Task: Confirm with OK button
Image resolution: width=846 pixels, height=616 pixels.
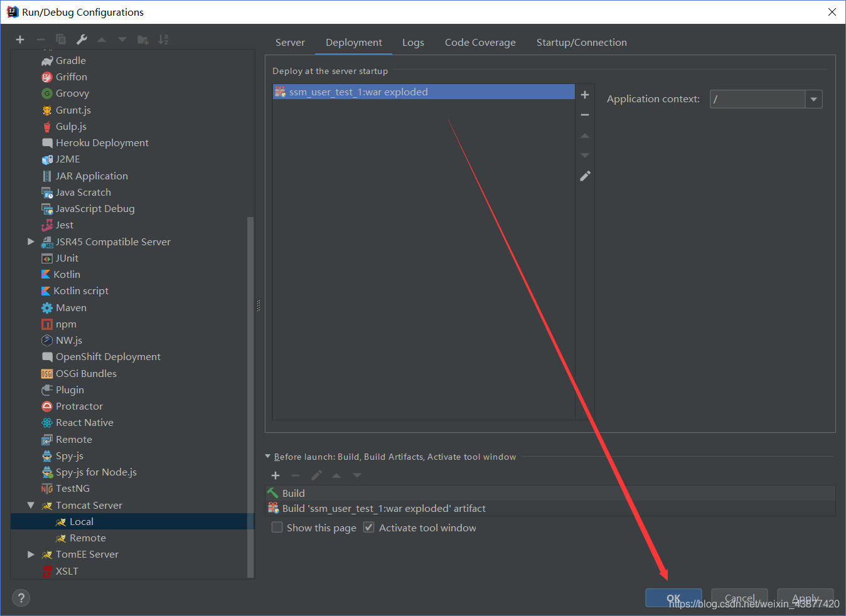Action: pos(673,598)
